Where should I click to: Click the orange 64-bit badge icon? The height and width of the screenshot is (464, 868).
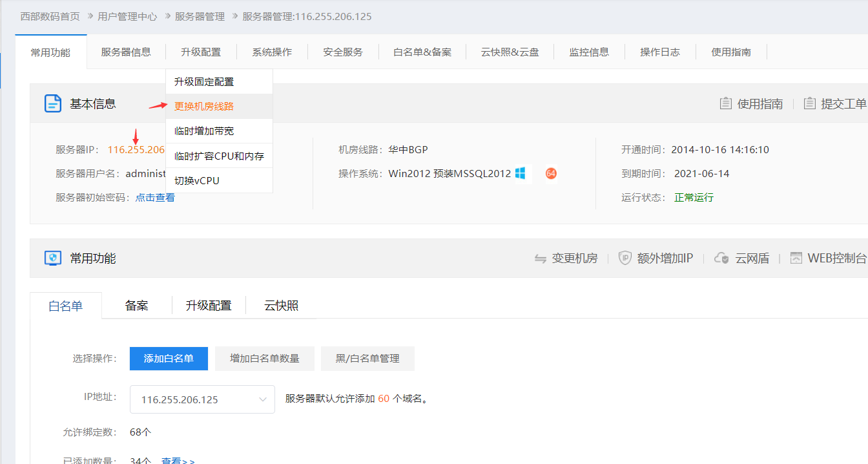click(x=550, y=173)
